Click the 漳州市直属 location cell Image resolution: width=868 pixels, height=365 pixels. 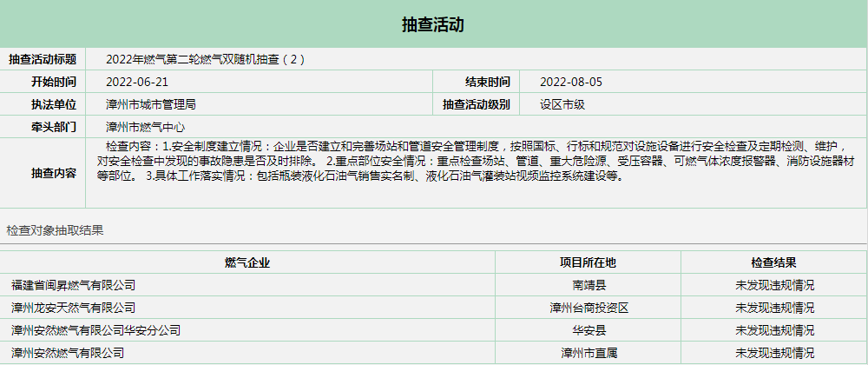click(589, 353)
